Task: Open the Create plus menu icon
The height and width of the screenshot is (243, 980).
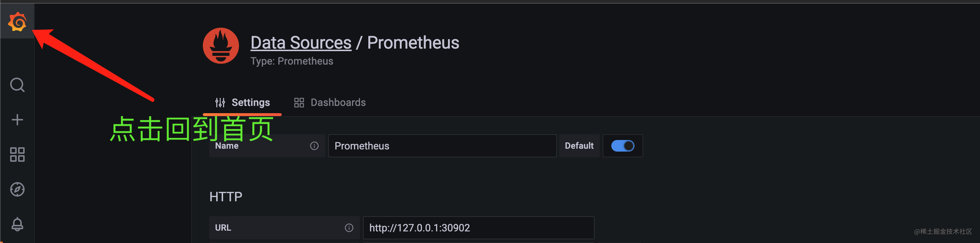Action: coord(17,120)
